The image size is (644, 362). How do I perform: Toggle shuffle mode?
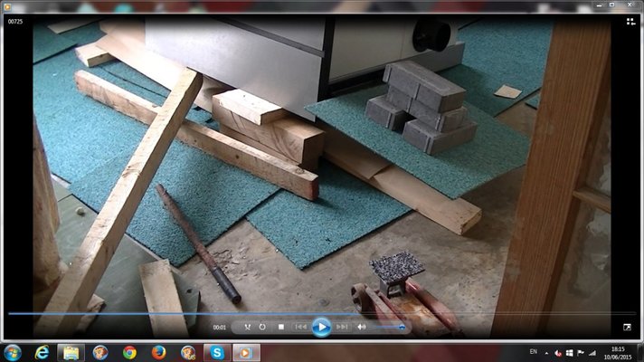pos(247,327)
